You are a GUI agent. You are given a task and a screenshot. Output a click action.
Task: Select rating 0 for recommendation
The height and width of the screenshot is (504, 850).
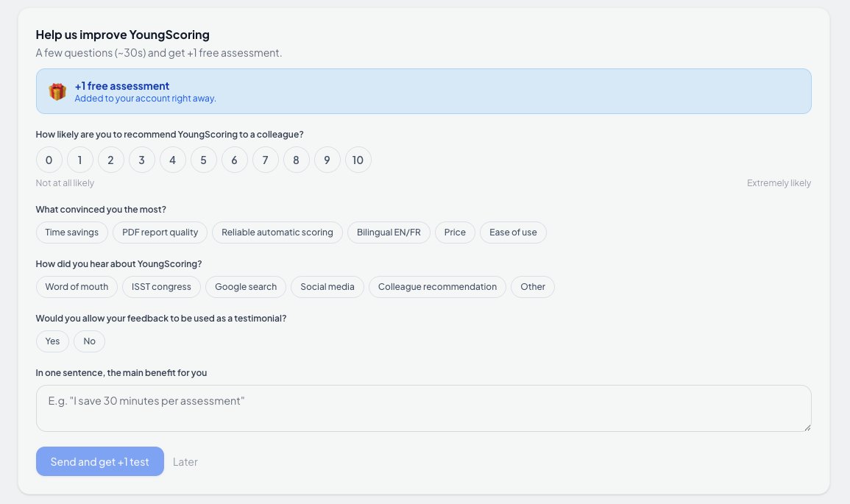tap(49, 160)
